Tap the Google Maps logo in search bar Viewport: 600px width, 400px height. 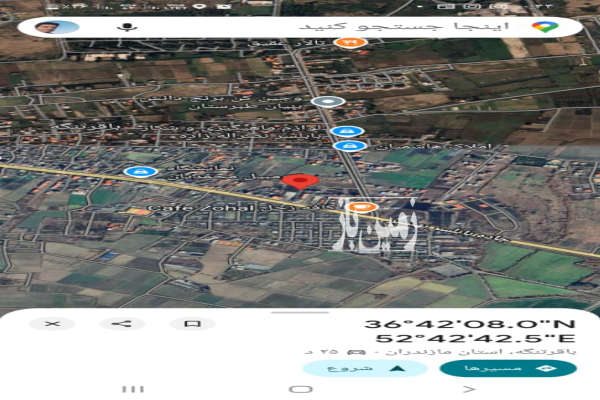pos(544,26)
